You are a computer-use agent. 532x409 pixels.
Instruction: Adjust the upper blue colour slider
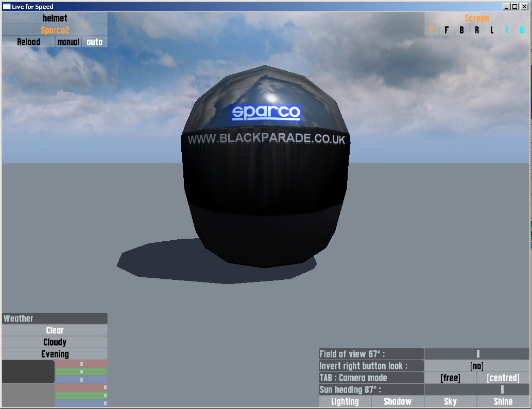pyautogui.click(x=81, y=380)
